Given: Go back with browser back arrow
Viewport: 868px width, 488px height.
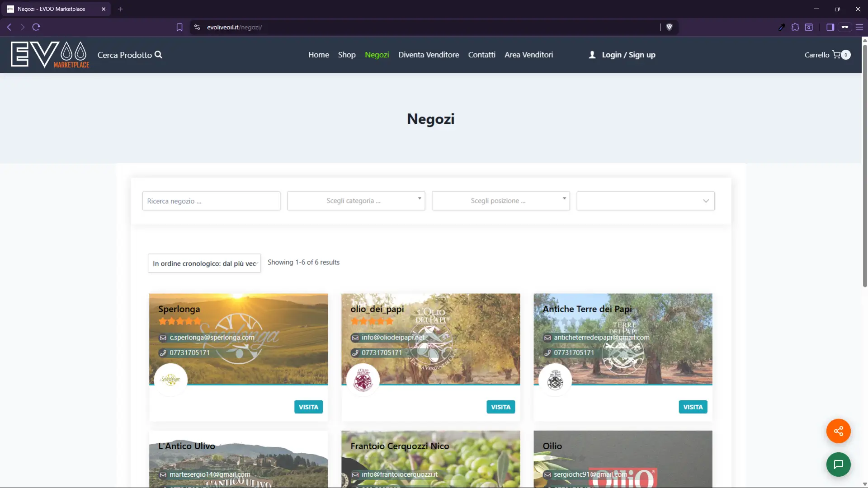Looking at the screenshot, I should [9, 27].
